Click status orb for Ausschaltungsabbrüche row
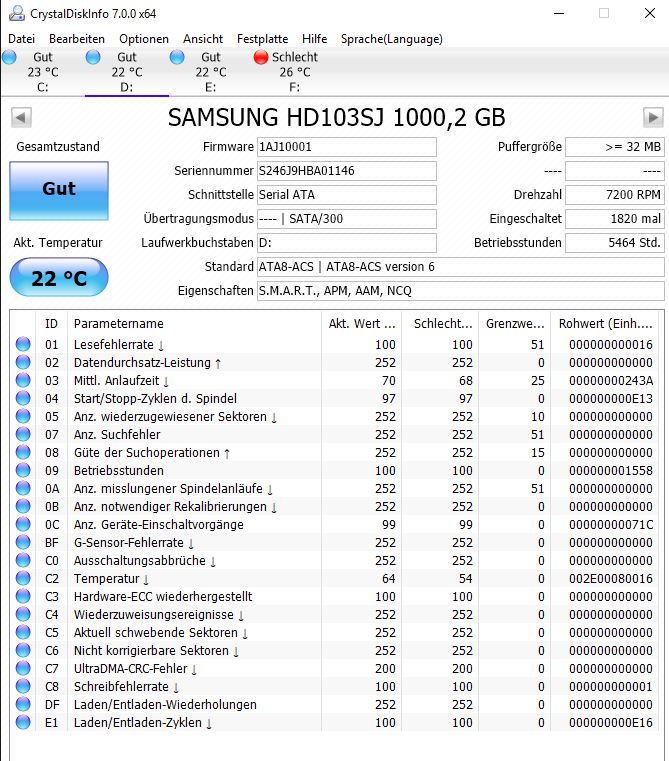 click(23, 560)
